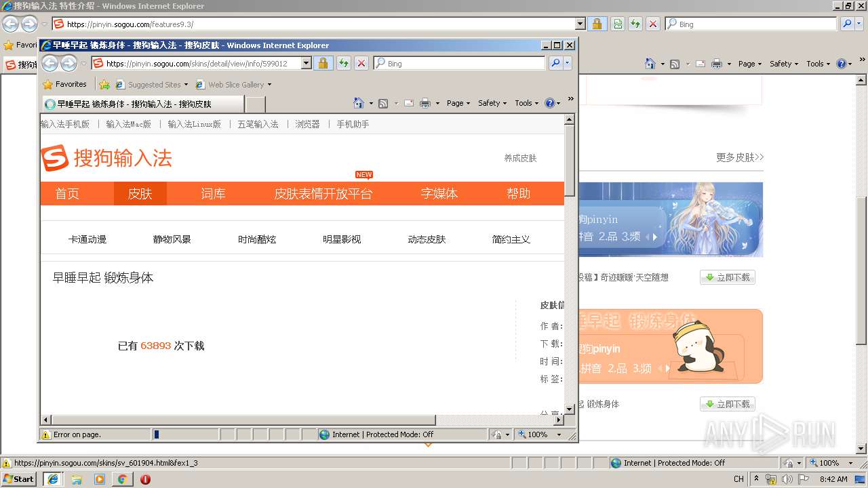868x488 pixels.
Task: Click 更多皮肤 link in background window
Action: click(x=740, y=157)
